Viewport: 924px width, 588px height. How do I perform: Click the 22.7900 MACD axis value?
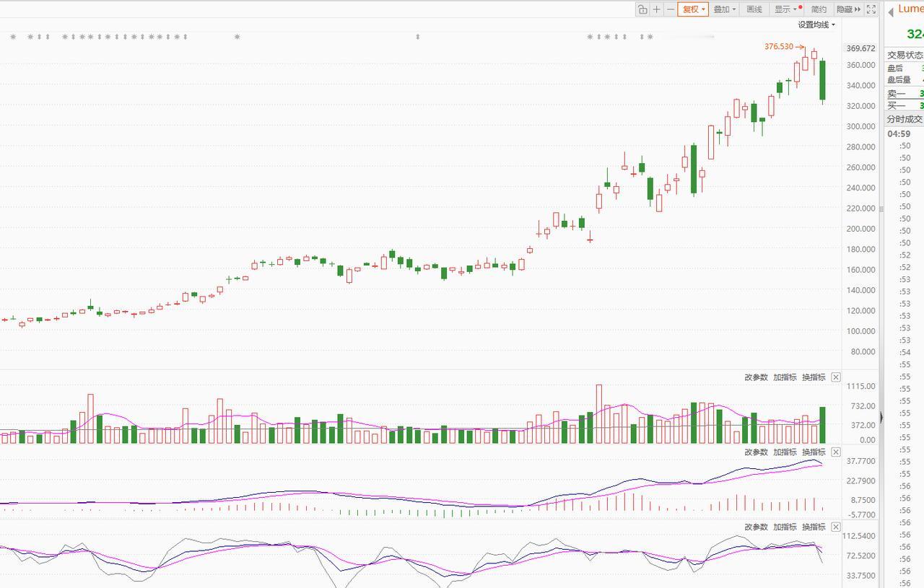coord(860,481)
